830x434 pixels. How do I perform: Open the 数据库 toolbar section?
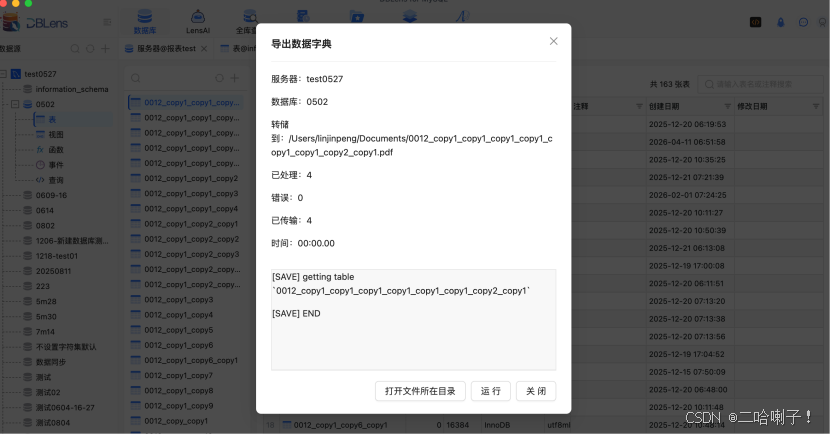pyautogui.click(x=145, y=21)
